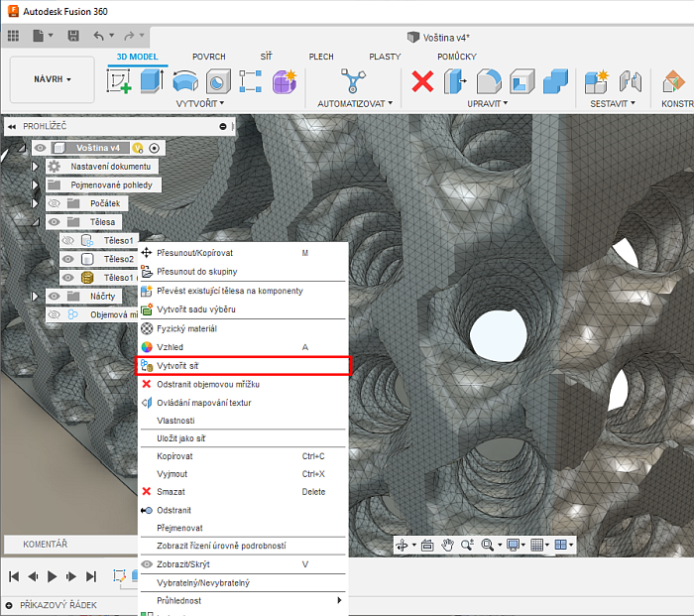The image size is (694, 616).
Task: Click the sketch feature in the timeline
Action: point(119,576)
